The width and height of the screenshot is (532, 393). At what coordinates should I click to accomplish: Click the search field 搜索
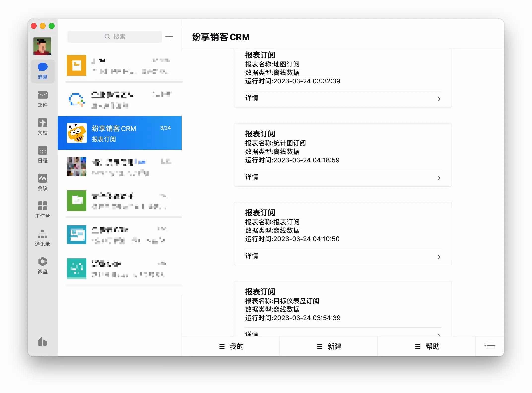115,37
